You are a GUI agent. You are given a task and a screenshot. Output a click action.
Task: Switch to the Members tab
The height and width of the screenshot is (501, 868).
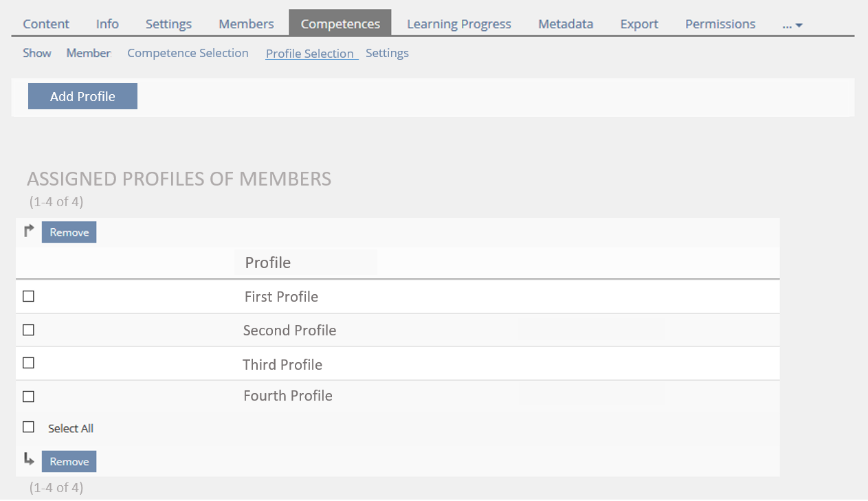(246, 24)
